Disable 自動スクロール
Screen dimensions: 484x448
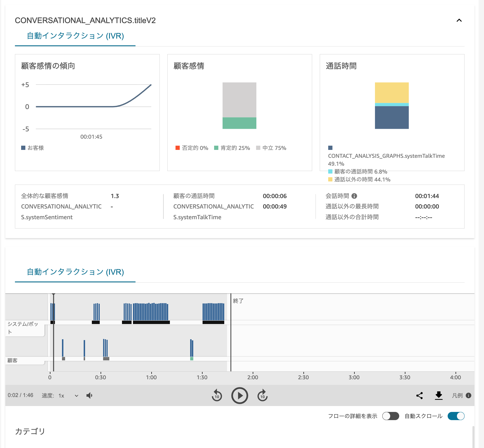[456, 416]
